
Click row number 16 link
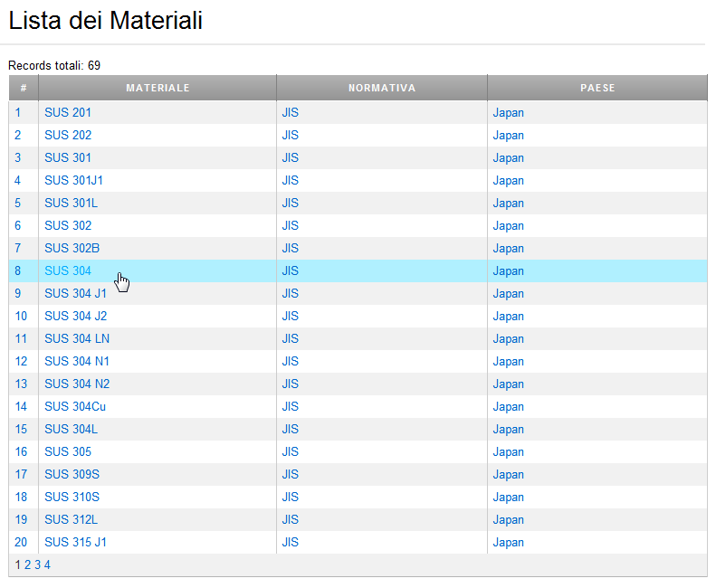click(x=21, y=451)
